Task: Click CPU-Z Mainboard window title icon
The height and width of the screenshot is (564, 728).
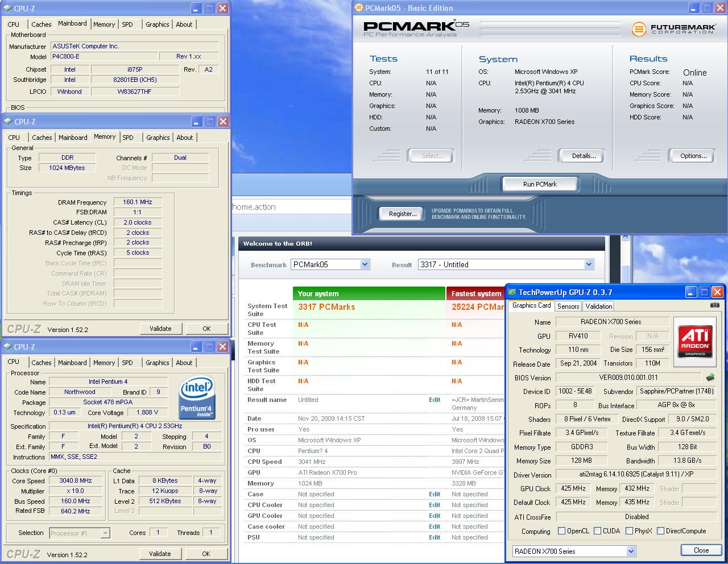Action: pos(8,9)
